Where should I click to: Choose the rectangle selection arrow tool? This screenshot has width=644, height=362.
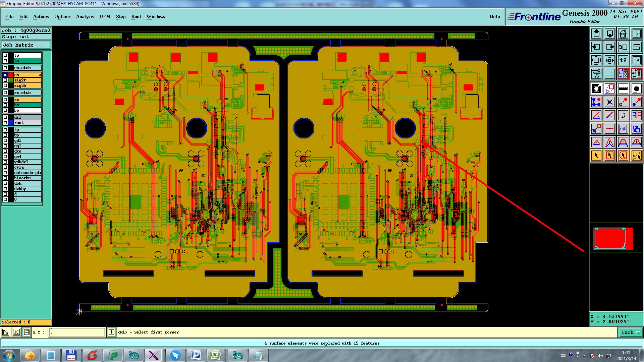609,156
